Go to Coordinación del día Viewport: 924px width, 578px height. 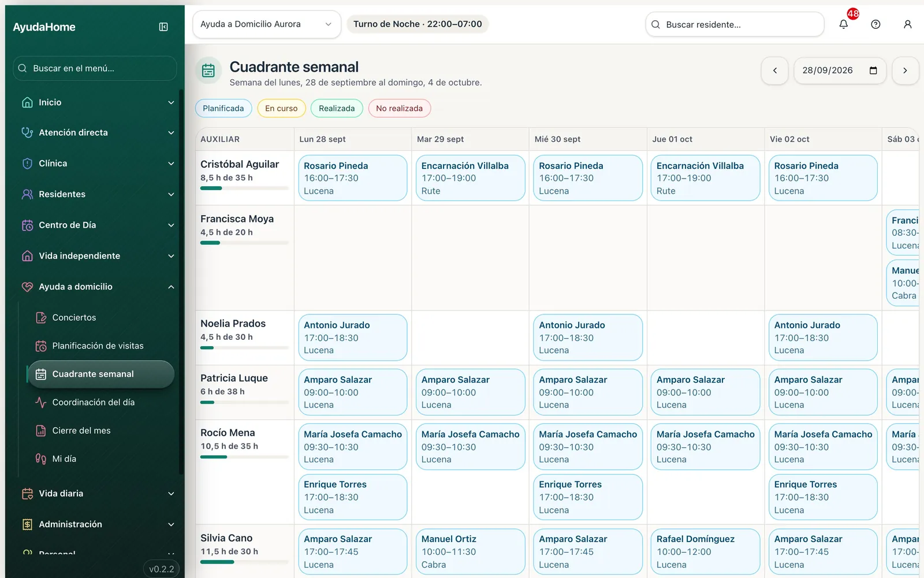[x=100, y=402]
